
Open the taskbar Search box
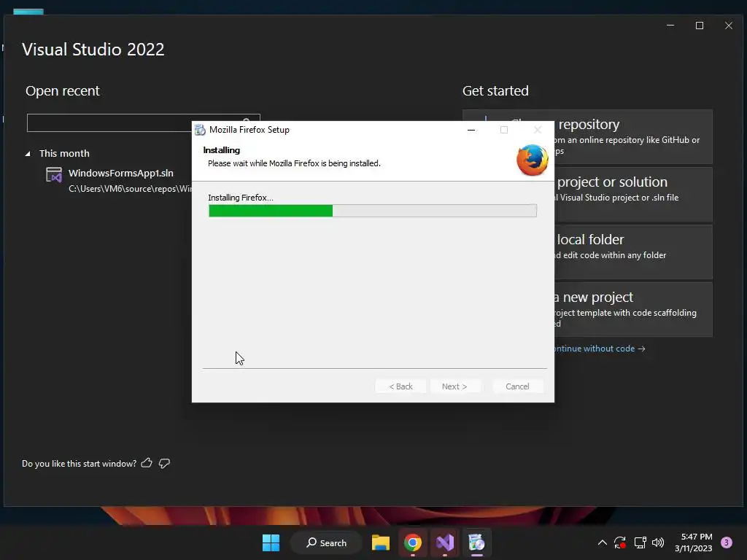coord(326,542)
